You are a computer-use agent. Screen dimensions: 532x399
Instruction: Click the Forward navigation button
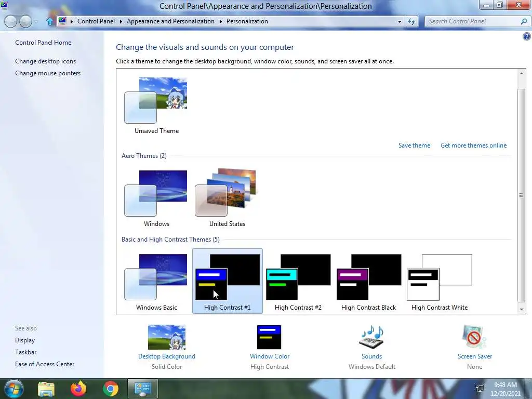[25, 21]
